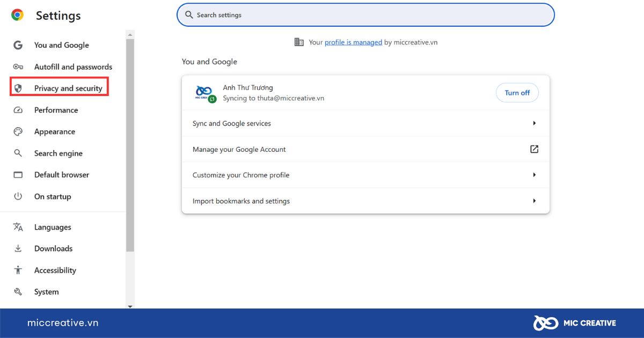Click sidebar scrollbar down arrow
This screenshot has width=644, height=338.
(130, 306)
